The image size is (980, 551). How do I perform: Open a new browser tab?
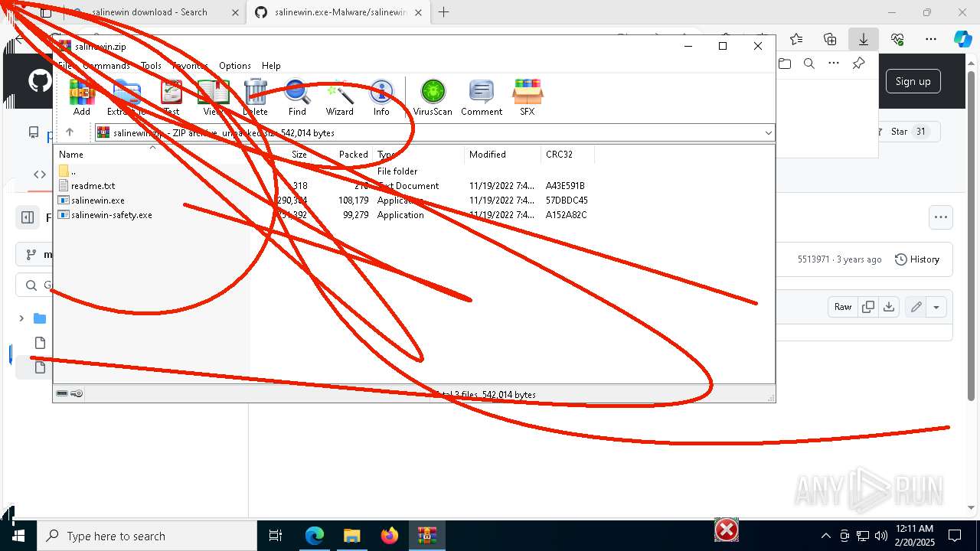coord(443,12)
